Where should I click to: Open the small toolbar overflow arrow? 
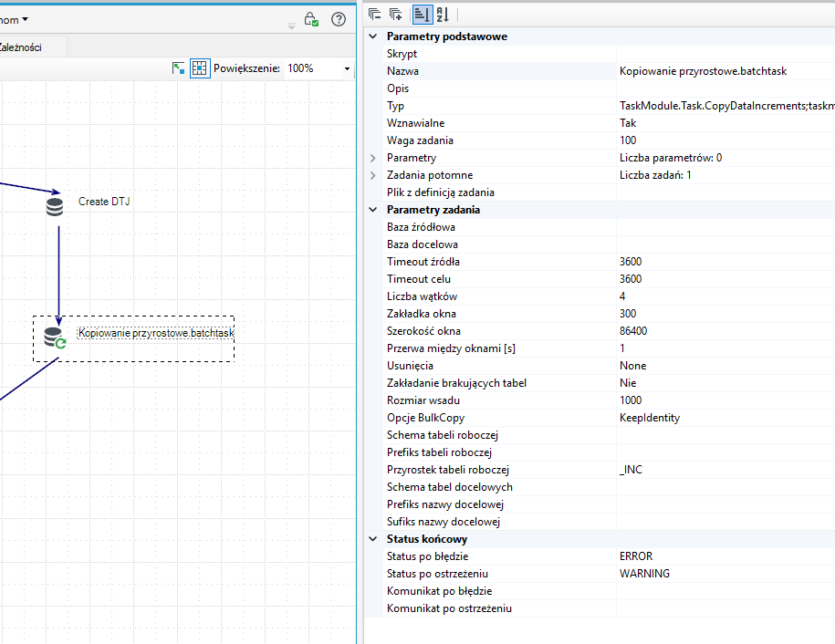coord(291,26)
